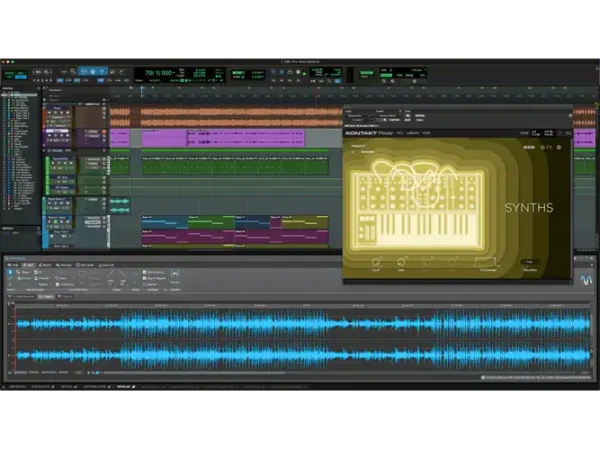Click the first knob at Kontakt bottom left
The height and width of the screenshot is (450, 600).
pos(376,262)
